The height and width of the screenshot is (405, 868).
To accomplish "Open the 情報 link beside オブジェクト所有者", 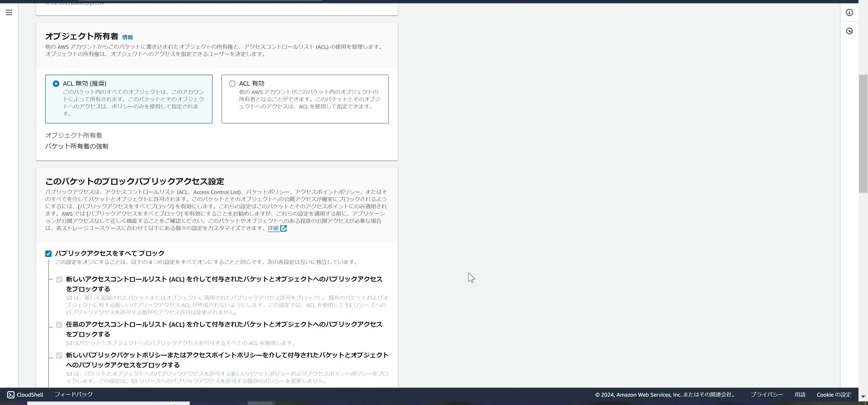I will tap(127, 38).
